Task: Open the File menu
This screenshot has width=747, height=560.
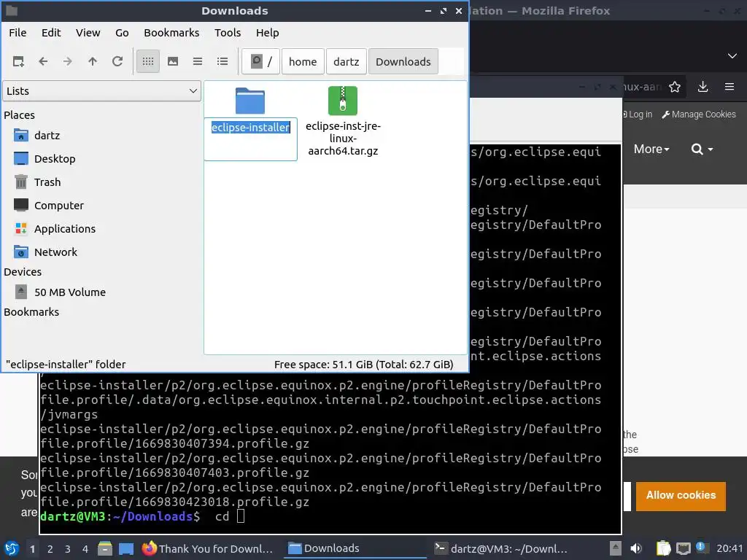Action: pos(18,33)
